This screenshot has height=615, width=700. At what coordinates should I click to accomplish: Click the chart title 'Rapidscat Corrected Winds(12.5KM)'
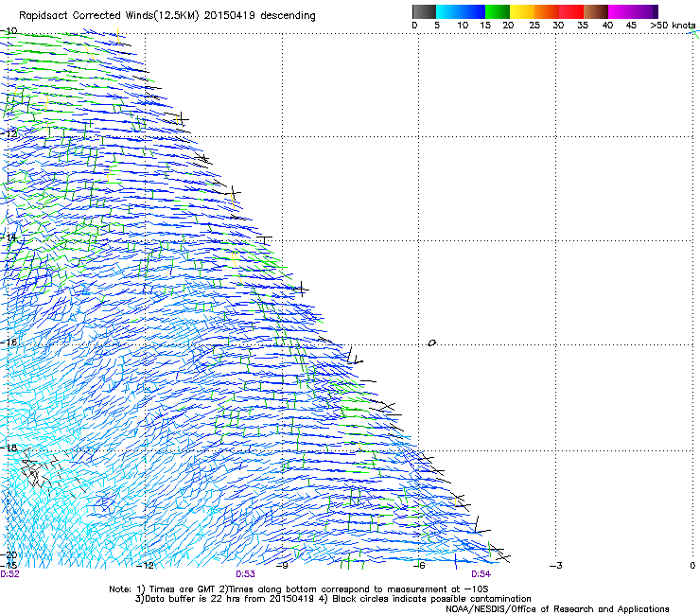(x=109, y=16)
